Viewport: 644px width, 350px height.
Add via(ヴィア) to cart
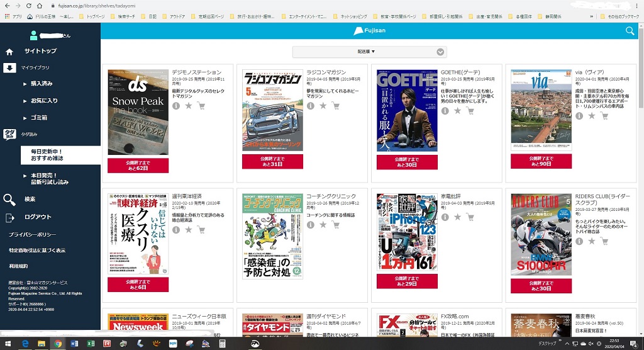click(x=604, y=116)
